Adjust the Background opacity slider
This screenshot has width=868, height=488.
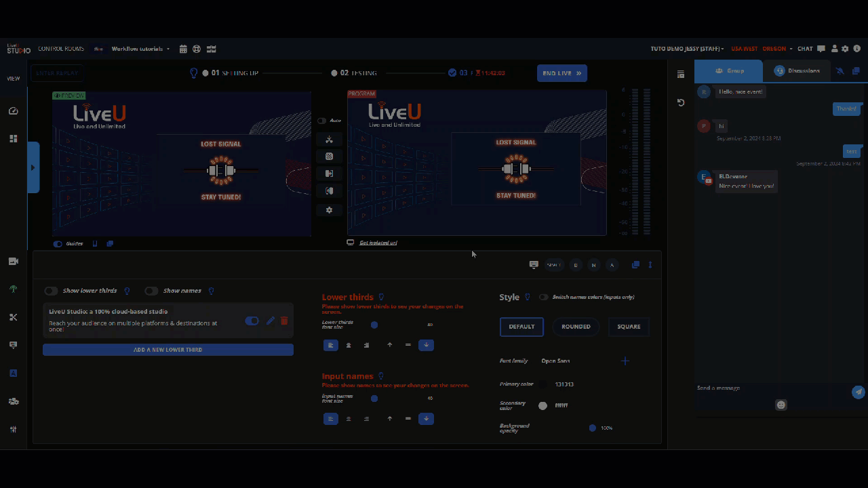[x=592, y=428]
